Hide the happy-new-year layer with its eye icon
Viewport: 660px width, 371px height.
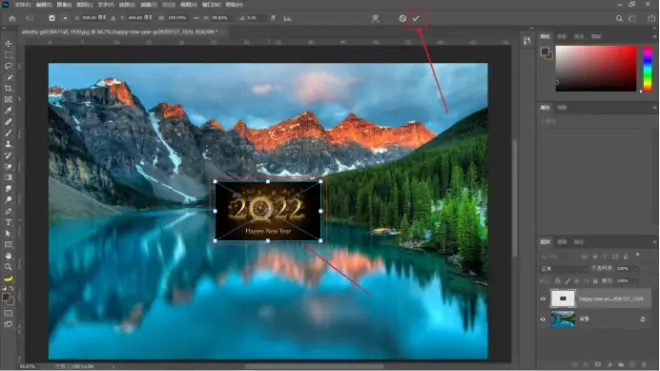pos(543,299)
